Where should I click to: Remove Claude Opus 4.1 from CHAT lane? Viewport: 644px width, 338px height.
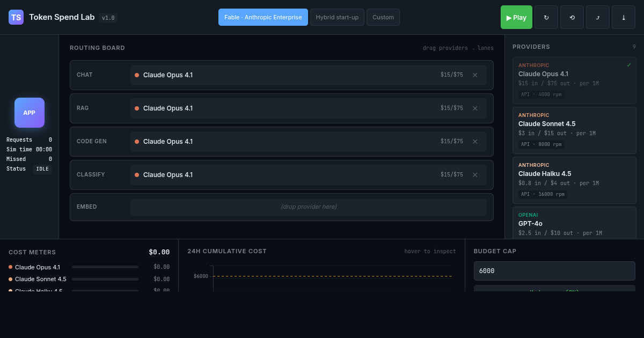[x=475, y=75]
